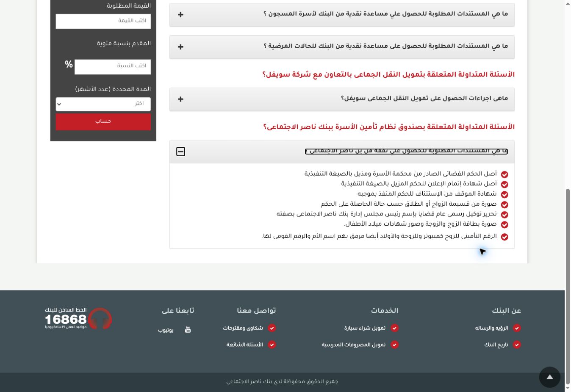Open the تمويل المصروفات المدرسية footer link
The image size is (571, 392).
(x=354, y=345)
